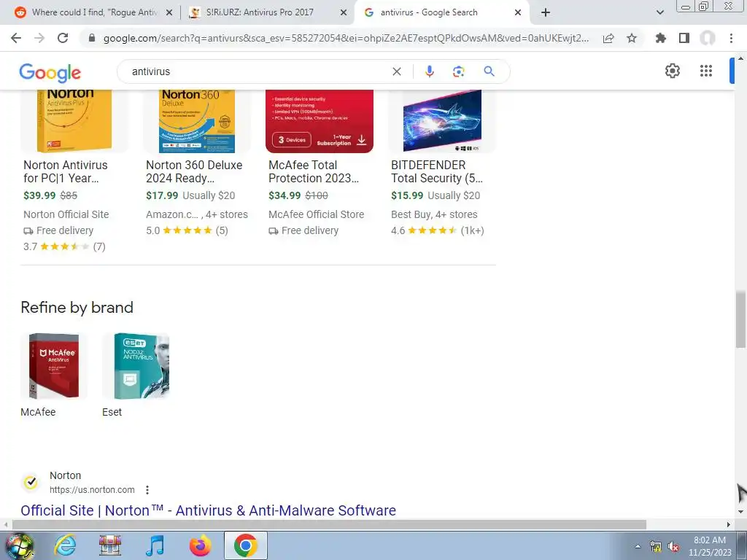Open the Chrome three-dot menu
This screenshot has width=747, height=560.
731,38
